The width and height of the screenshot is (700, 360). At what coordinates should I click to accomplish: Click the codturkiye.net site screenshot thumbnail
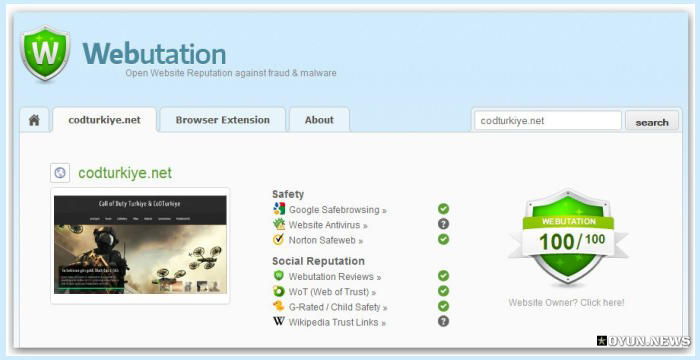click(140, 245)
